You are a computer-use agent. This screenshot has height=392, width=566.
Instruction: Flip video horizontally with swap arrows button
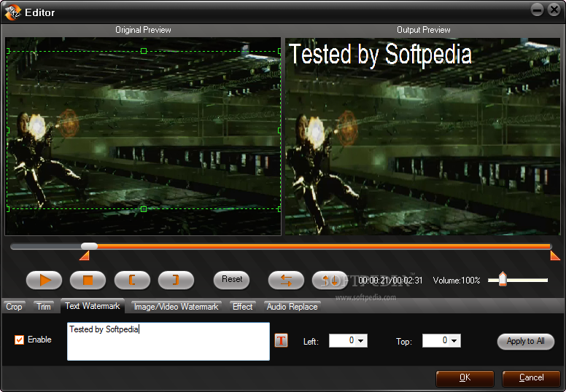pos(286,280)
